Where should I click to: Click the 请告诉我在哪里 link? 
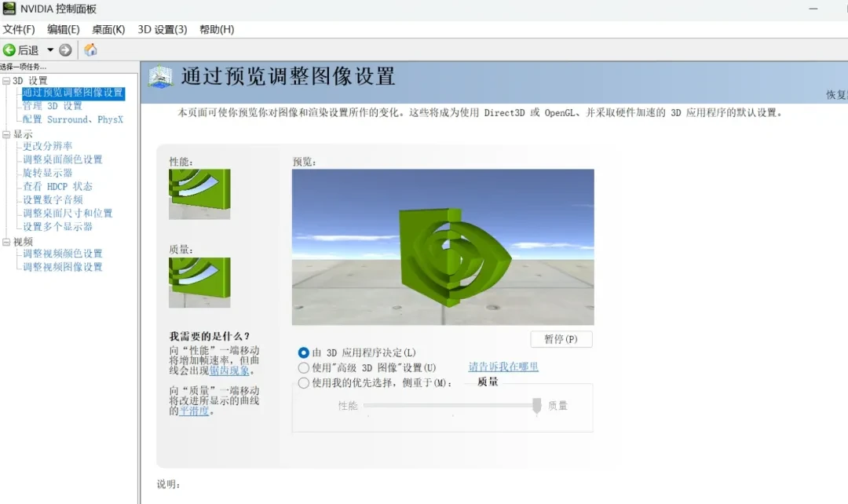click(503, 367)
